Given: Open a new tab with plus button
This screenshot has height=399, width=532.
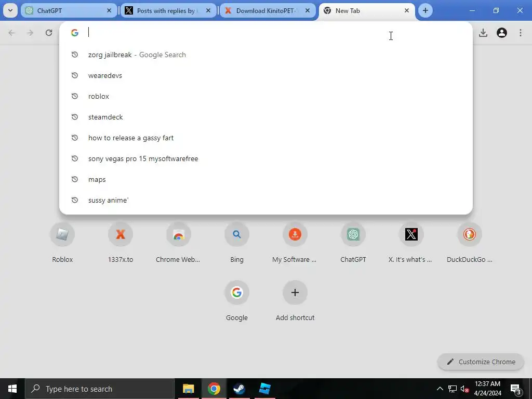Looking at the screenshot, I should tap(425, 10).
